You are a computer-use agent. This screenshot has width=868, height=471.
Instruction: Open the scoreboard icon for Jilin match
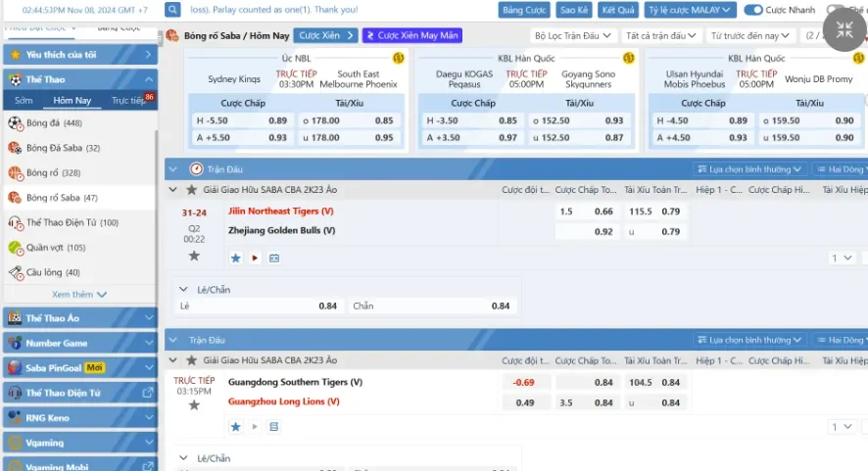[274, 259]
